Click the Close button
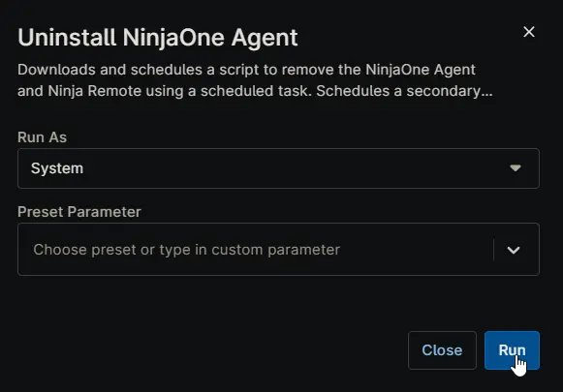The image size is (563, 392). coord(442,350)
